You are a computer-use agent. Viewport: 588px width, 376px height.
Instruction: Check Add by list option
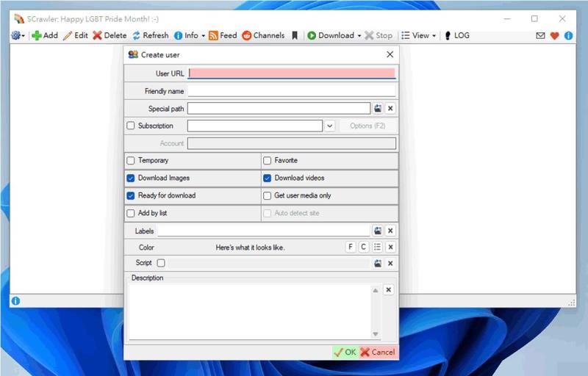pos(131,213)
